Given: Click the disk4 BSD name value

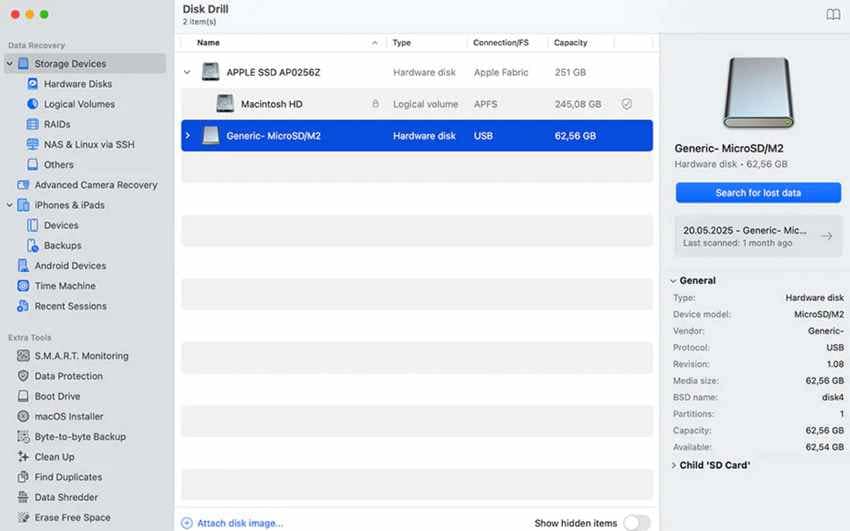Looking at the screenshot, I should [833, 397].
